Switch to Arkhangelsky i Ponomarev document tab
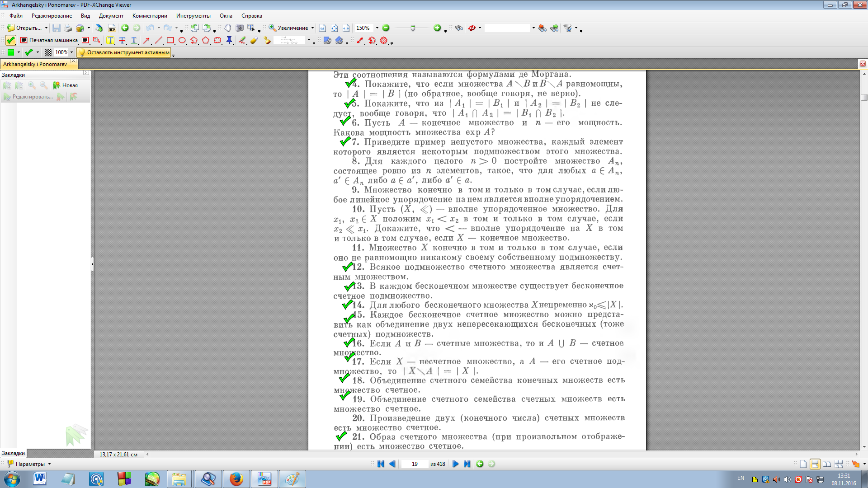This screenshot has width=868, height=488. pyautogui.click(x=35, y=64)
